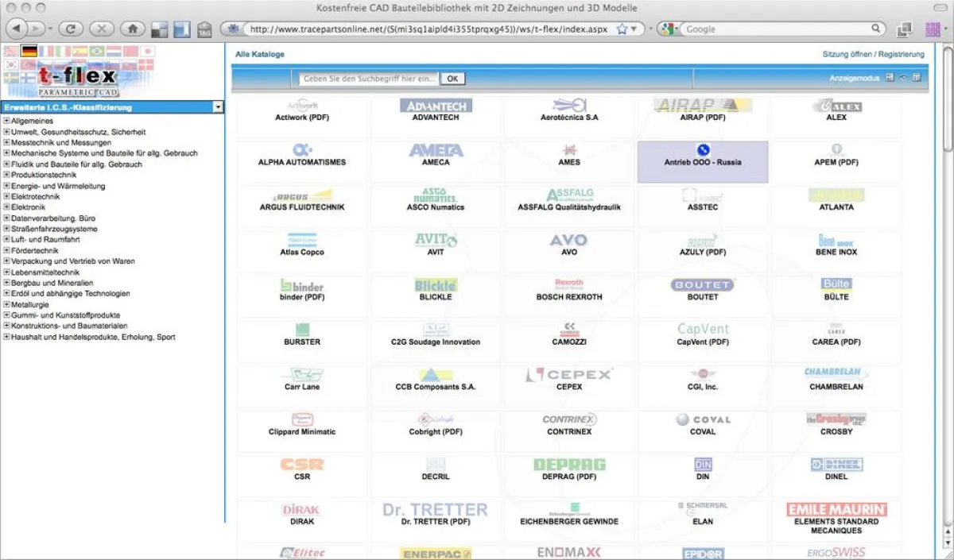Viewport: 954px width, 560px height.
Task: Click the bookmark star in address bar
Action: pos(622,29)
